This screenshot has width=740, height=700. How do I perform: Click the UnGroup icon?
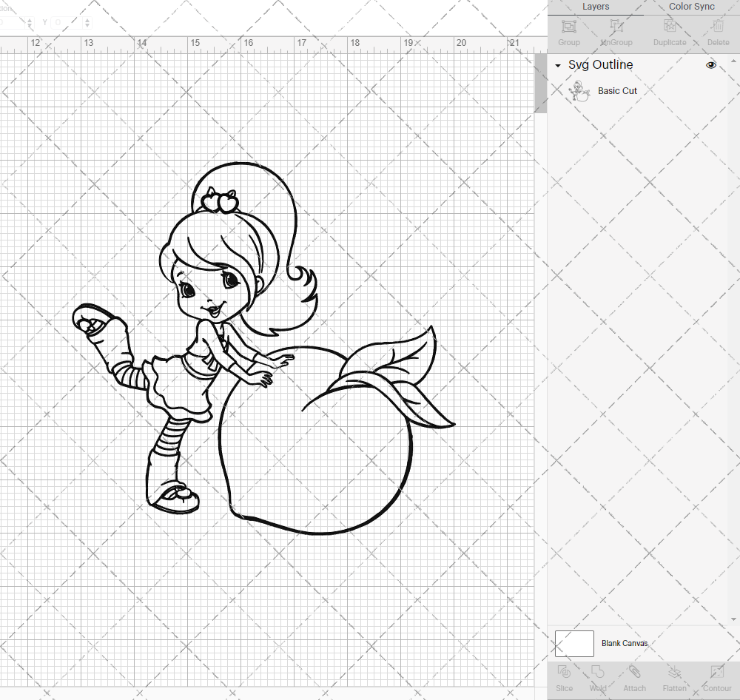click(x=616, y=26)
